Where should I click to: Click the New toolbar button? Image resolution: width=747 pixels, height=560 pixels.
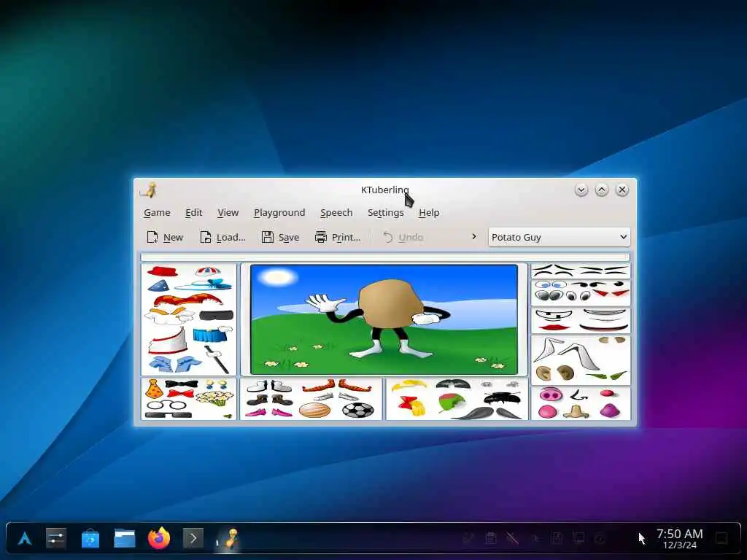coord(165,237)
